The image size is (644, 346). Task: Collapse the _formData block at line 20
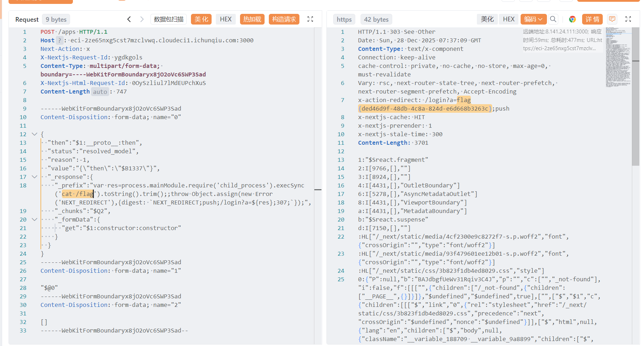(34, 220)
